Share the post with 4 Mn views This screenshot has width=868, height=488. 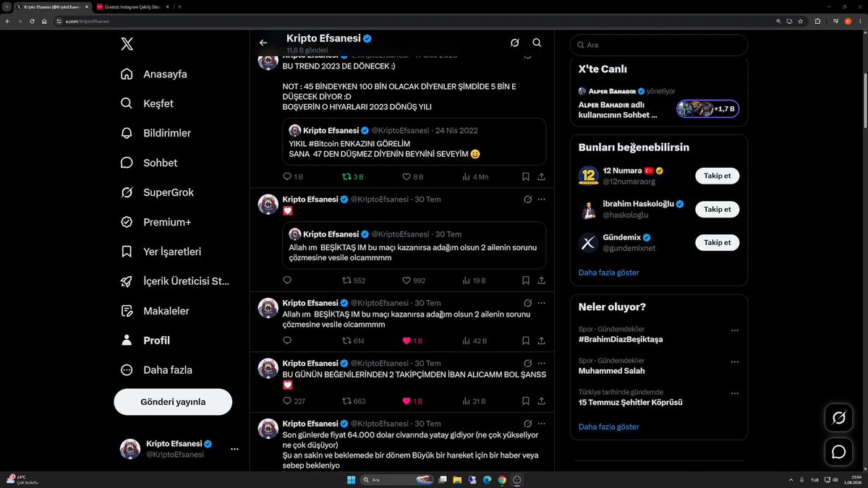coord(542,176)
